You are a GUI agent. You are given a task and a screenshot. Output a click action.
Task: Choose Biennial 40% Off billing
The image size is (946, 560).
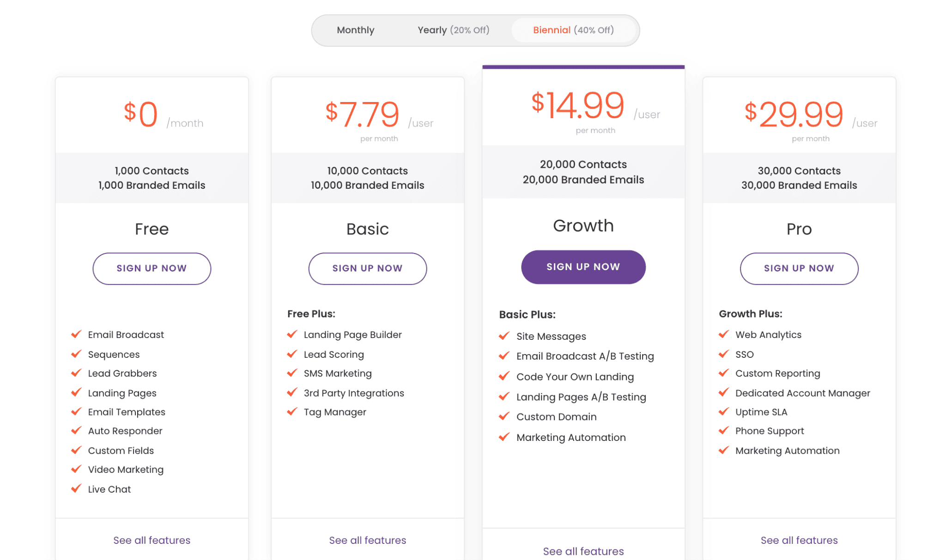(x=573, y=30)
